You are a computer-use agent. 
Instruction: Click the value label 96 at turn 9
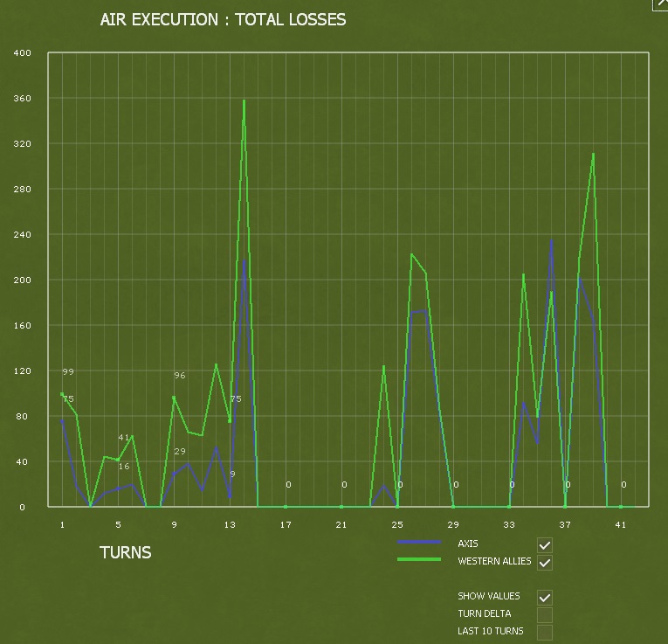180,376
